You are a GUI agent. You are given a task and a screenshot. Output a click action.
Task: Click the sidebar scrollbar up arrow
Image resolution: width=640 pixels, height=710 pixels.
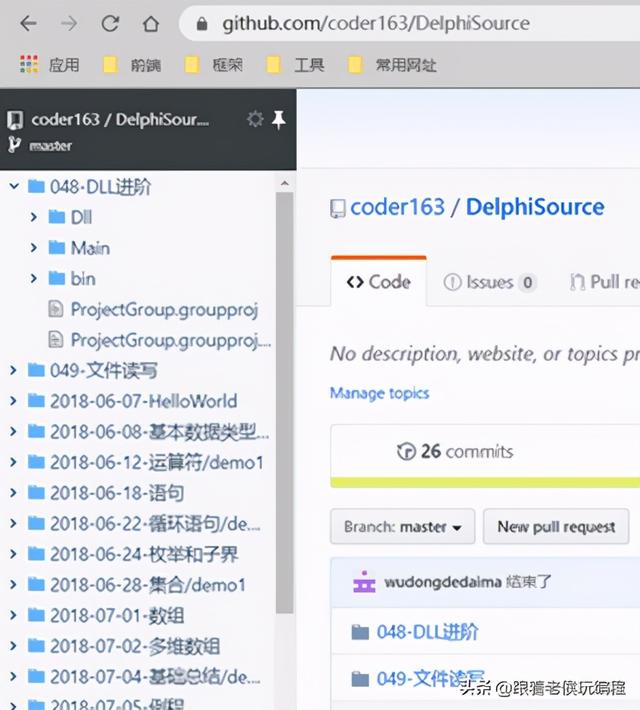pos(284,183)
